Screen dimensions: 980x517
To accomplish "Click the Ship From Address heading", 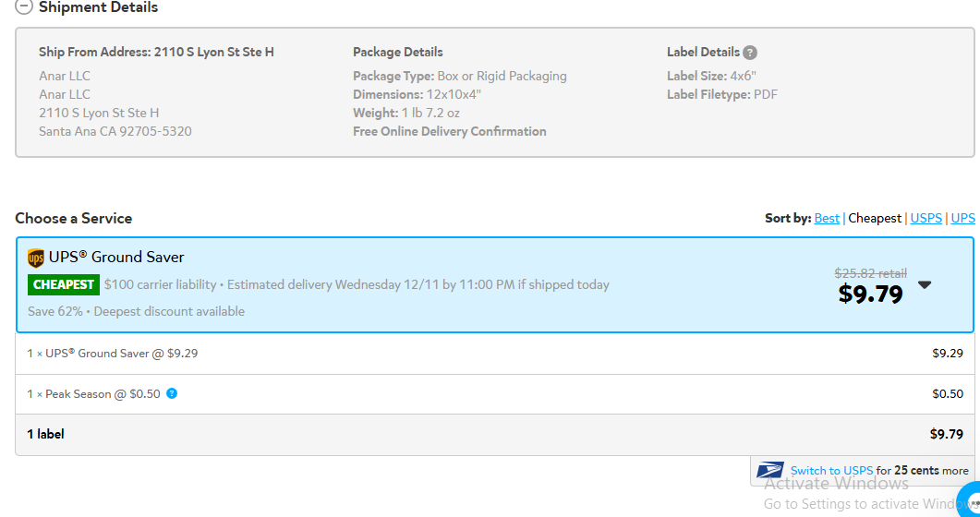I will tap(156, 52).
